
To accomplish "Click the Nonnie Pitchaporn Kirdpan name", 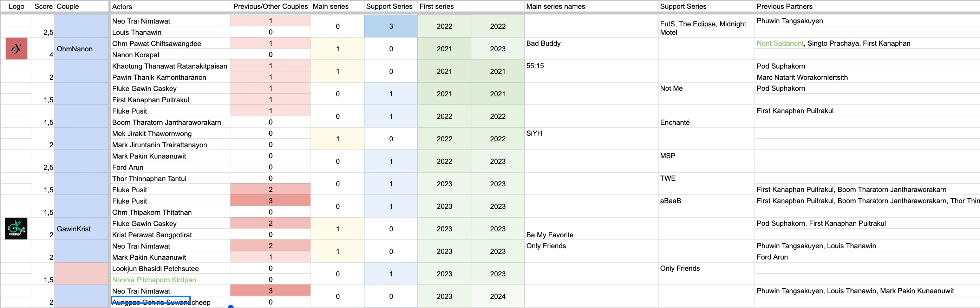I will (x=154, y=280).
